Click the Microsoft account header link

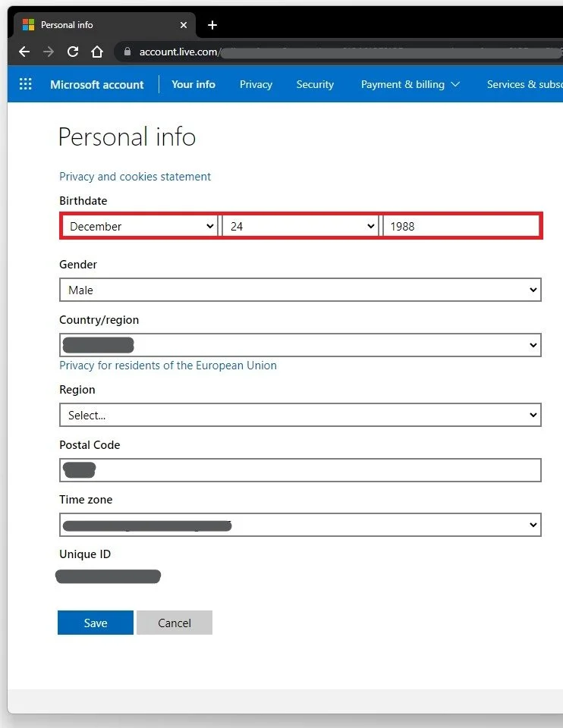(x=97, y=84)
